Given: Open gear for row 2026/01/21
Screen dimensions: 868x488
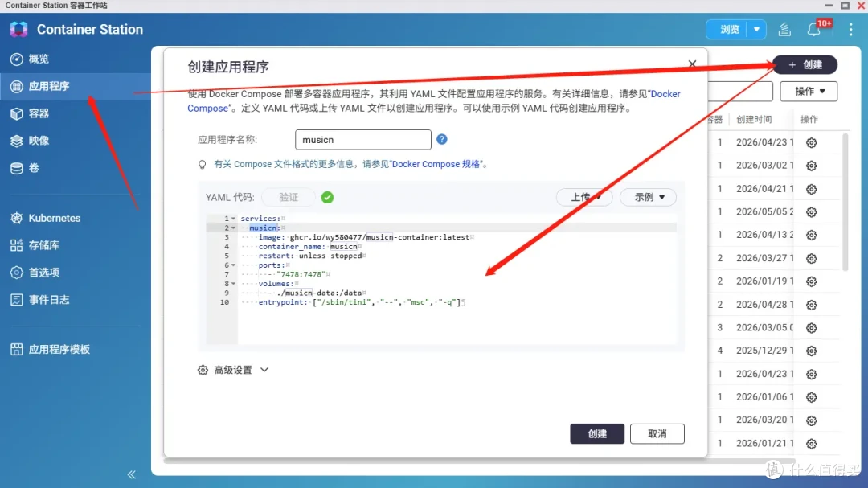Looking at the screenshot, I should click(811, 444).
